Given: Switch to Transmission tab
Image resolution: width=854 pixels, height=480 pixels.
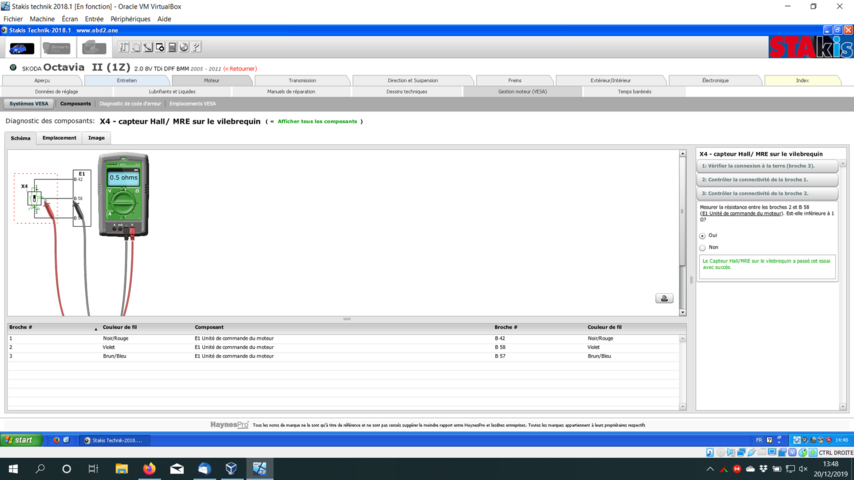Looking at the screenshot, I should (302, 81).
